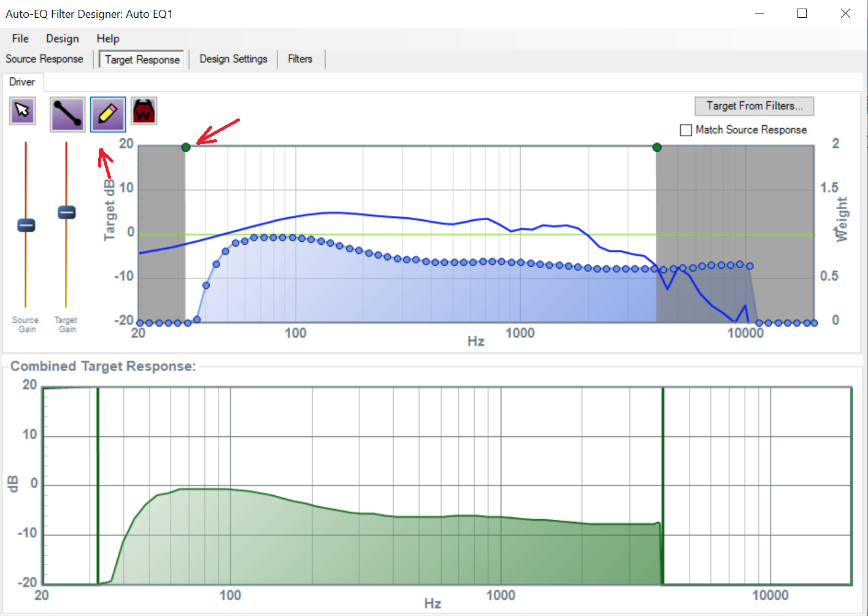Screen dimensions: 868x616
Task: Go to the Design Settings tab
Action: point(233,59)
